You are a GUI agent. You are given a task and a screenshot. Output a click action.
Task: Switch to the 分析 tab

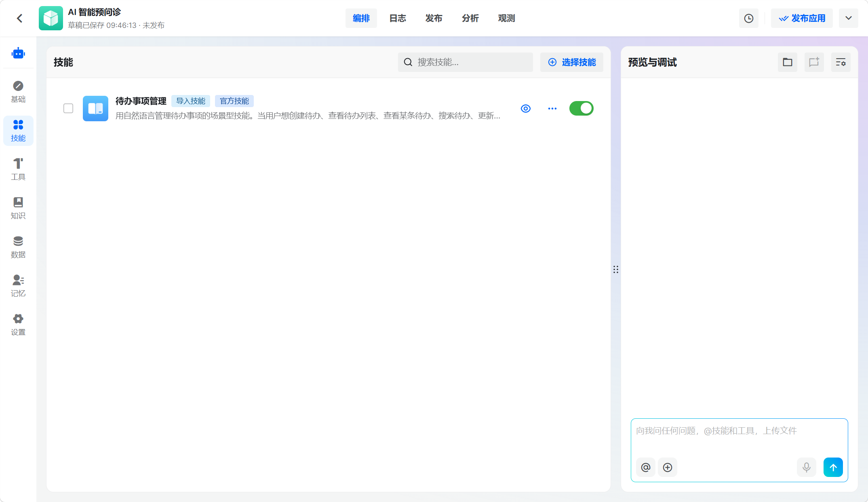pos(470,18)
